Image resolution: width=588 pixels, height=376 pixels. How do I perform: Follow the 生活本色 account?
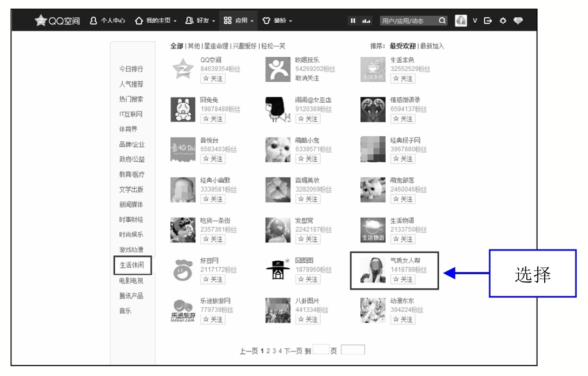[x=403, y=78]
